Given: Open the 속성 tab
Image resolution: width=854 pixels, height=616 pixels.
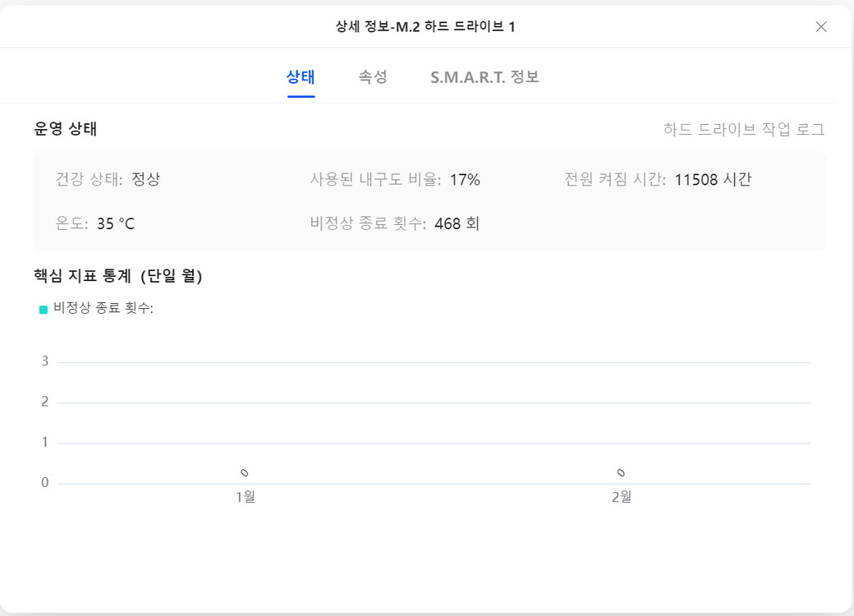Looking at the screenshot, I should 373,77.
